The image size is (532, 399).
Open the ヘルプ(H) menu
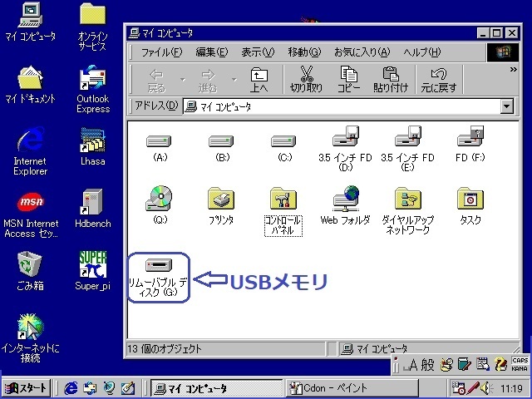[x=421, y=52]
